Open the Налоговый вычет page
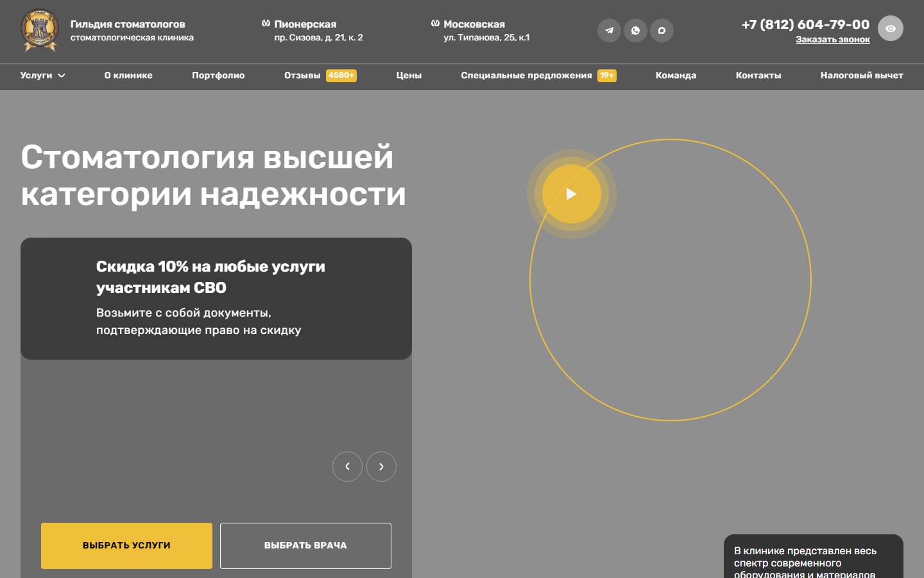The image size is (924, 578). [x=862, y=75]
